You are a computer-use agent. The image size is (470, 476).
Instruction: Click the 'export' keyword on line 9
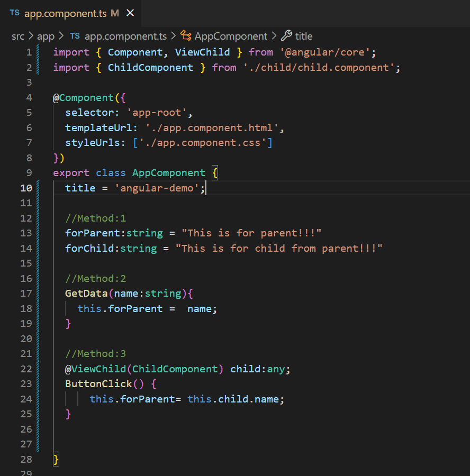click(71, 173)
